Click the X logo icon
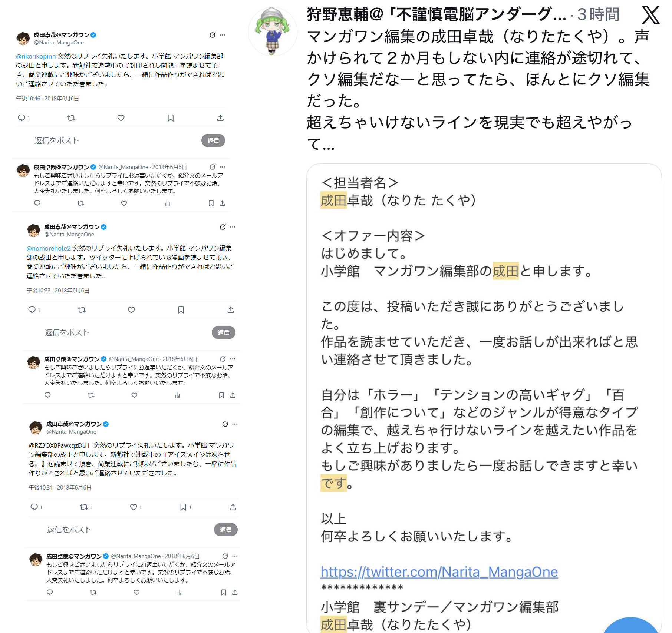 (650, 15)
